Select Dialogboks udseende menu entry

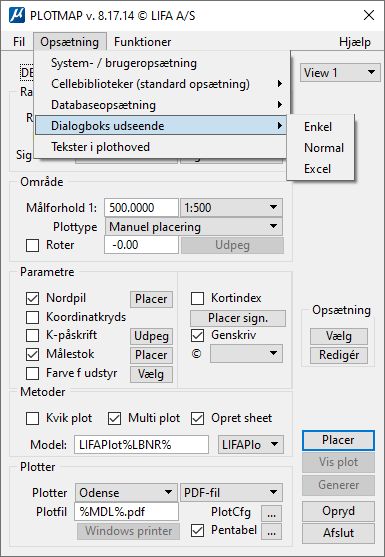click(161, 126)
